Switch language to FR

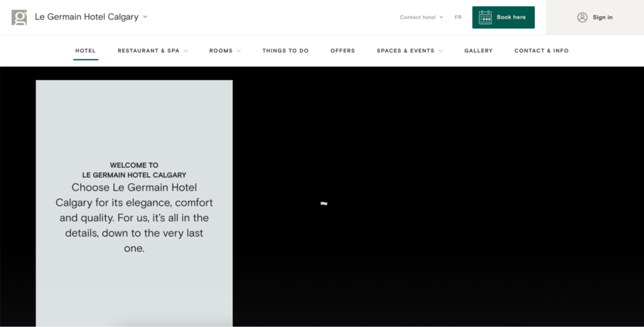tap(458, 17)
